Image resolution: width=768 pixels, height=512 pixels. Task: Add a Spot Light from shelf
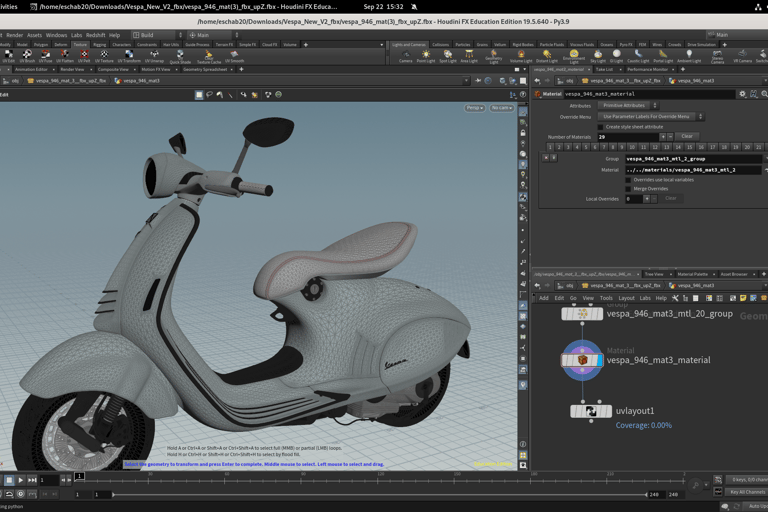tap(447, 56)
